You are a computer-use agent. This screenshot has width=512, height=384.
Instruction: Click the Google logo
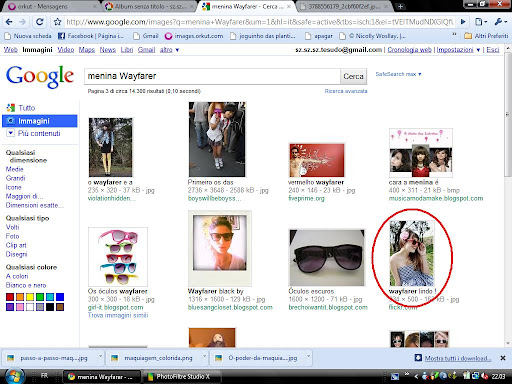tap(40, 76)
